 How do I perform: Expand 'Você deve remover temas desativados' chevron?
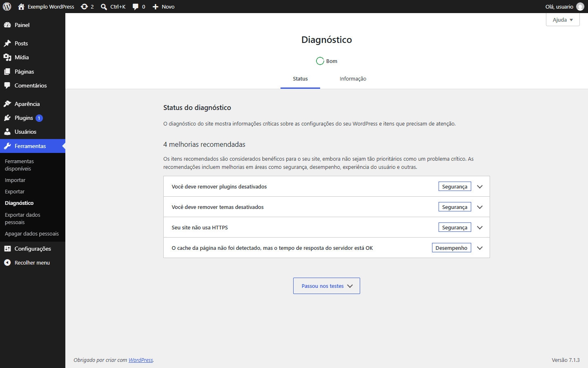tap(480, 207)
